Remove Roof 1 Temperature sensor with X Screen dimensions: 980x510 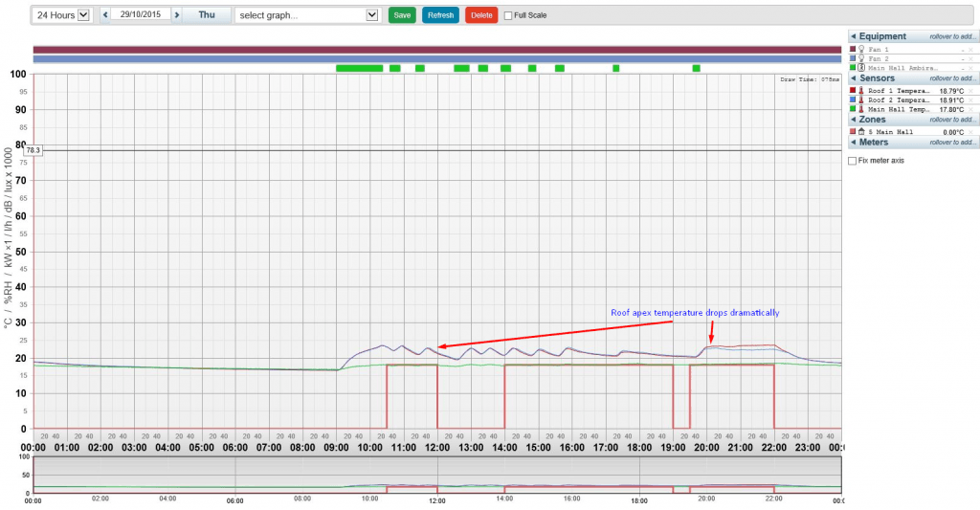pos(969,90)
